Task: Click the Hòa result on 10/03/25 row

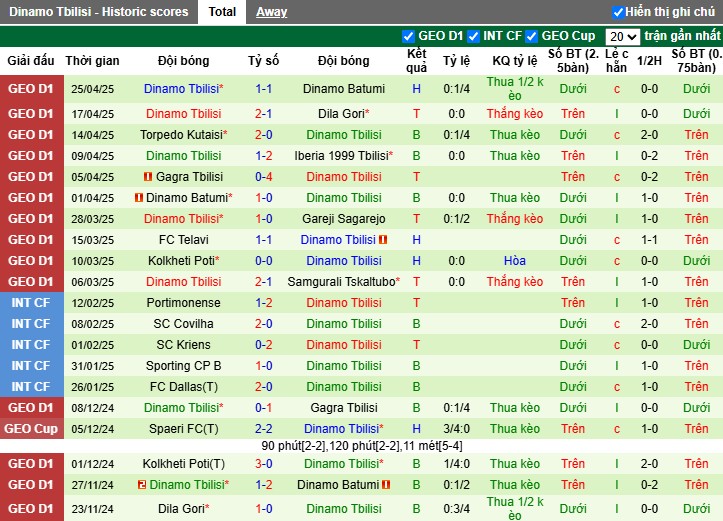Action: tap(515, 260)
